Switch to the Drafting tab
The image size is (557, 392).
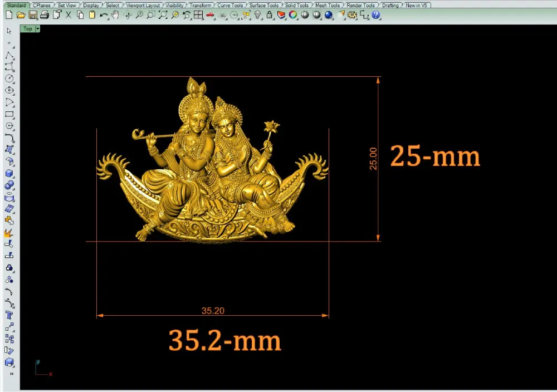[x=390, y=6]
